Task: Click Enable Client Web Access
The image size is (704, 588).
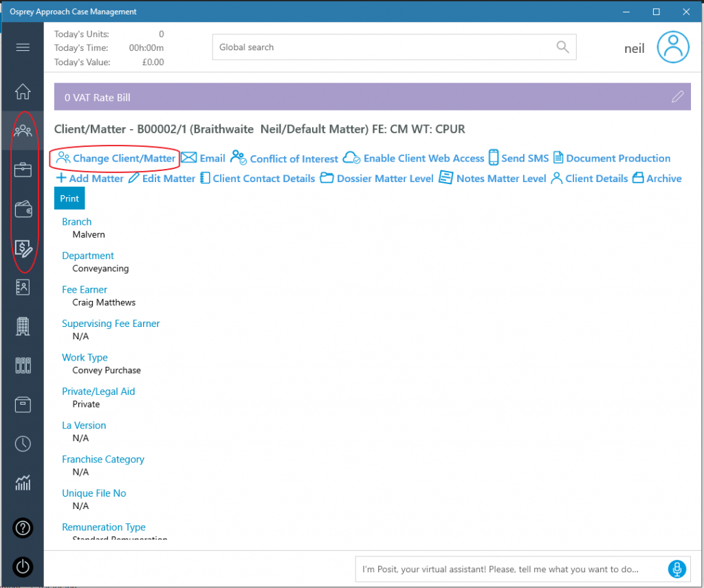Action: pos(413,158)
